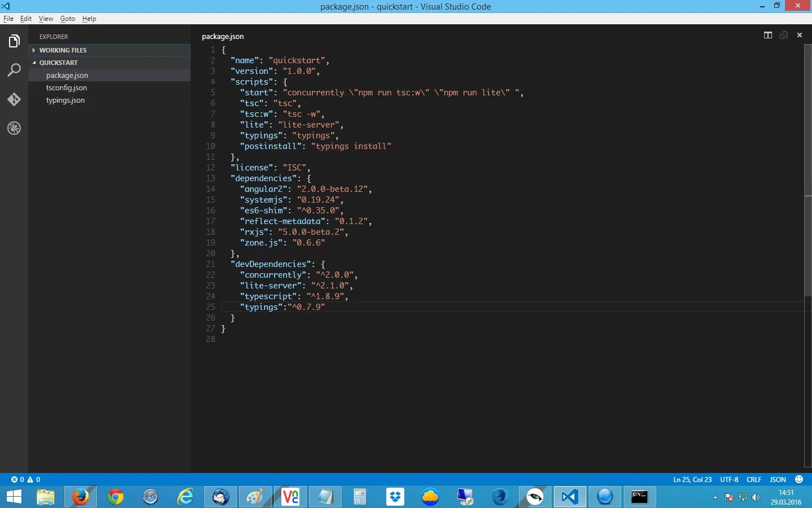812x508 pixels.
Task: Switch to Thunderbird on the taskbar
Action: [220, 497]
